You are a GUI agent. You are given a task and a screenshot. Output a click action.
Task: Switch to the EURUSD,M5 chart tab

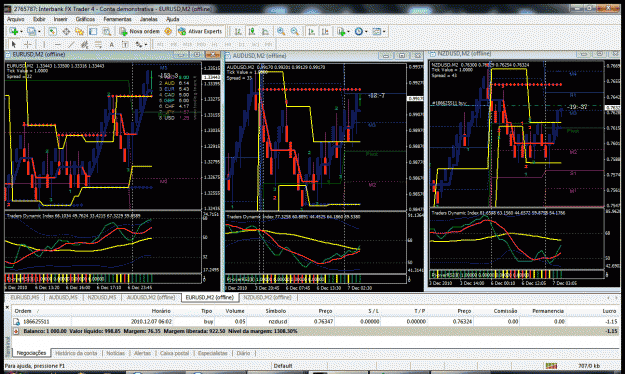coord(25,297)
